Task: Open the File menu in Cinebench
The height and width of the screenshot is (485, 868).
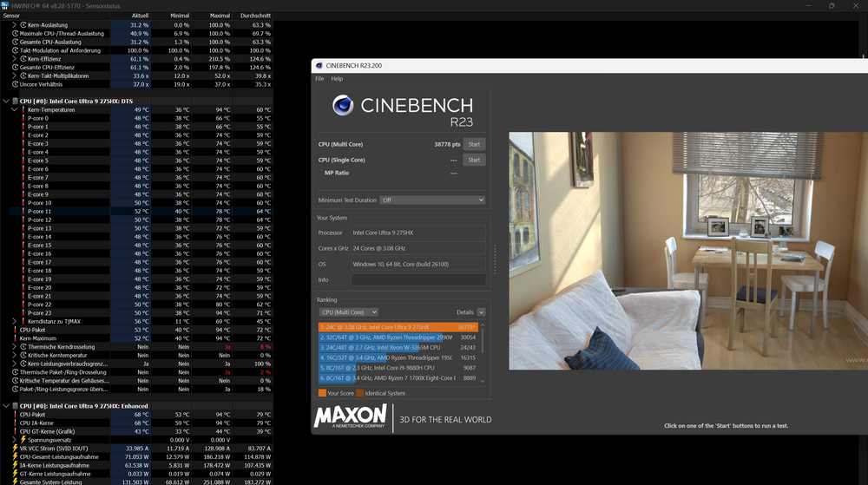Action: coord(319,79)
